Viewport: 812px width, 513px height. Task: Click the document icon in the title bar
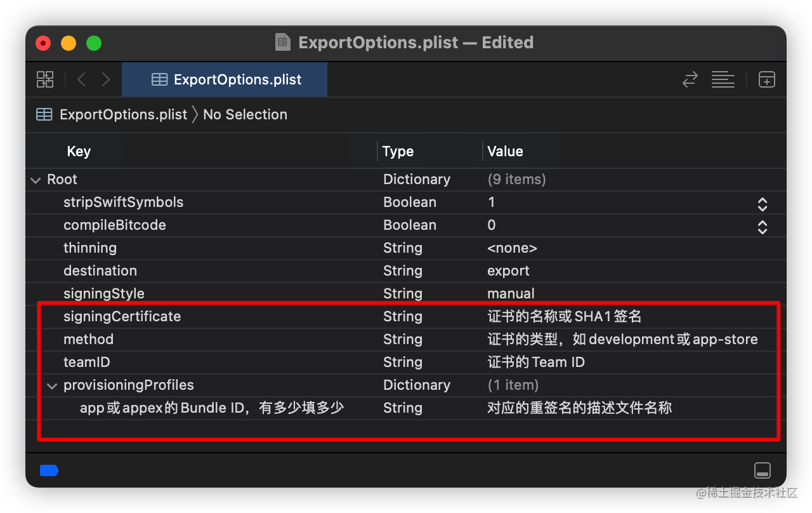[x=283, y=43]
